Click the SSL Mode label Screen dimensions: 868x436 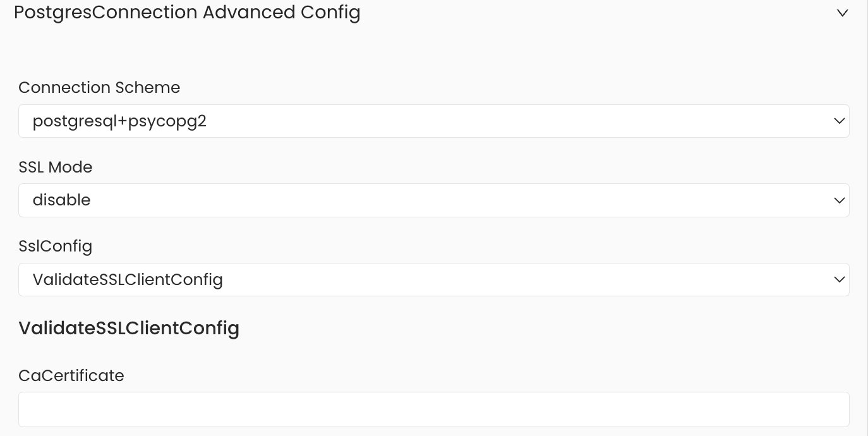[56, 167]
